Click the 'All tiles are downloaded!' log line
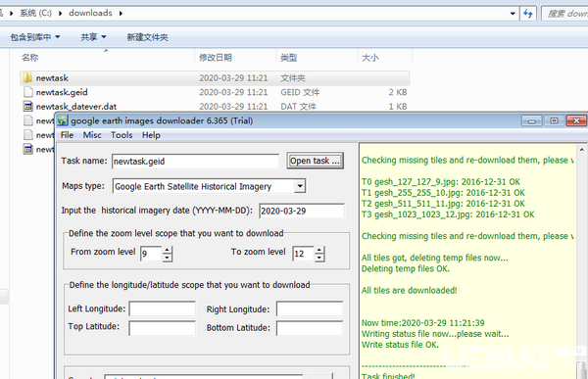 409,291
